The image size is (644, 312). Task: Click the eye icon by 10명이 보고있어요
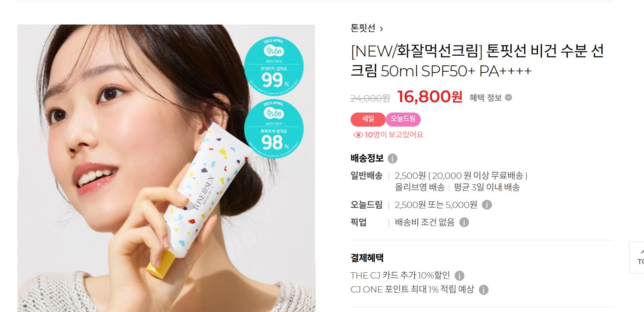[x=358, y=135]
